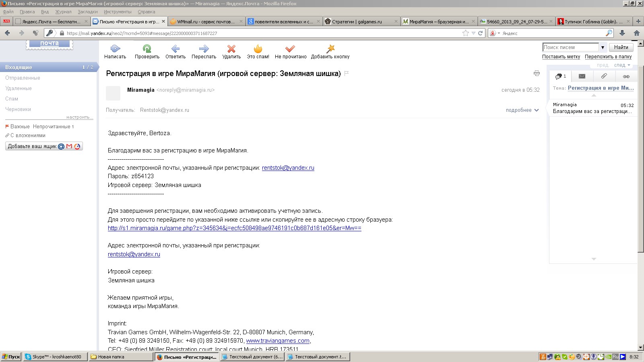Image resolution: width=644 pixels, height=362 pixels.
Task: Open the Правка menu
Action: pos(27,12)
